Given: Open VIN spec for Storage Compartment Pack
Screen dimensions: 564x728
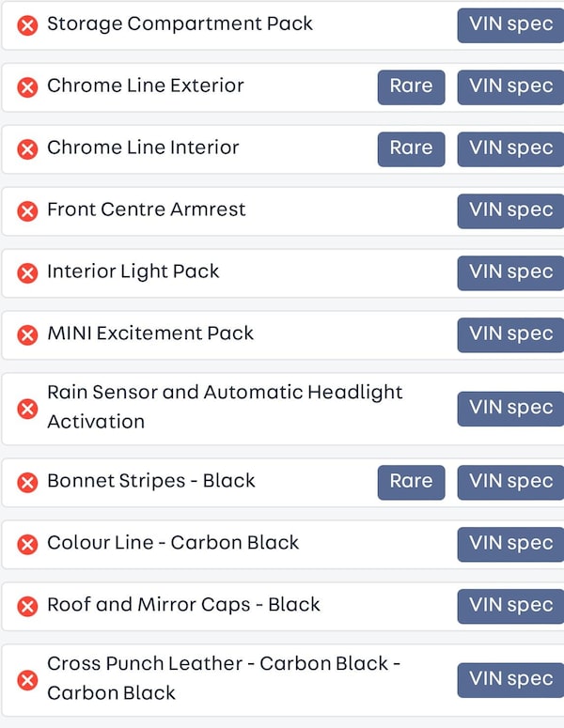Looking at the screenshot, I should pos(510,24).
